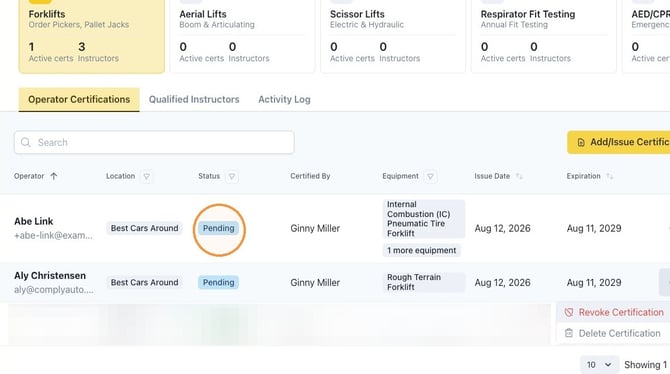Sort by Issue Date arrows icon

point(519,176)
